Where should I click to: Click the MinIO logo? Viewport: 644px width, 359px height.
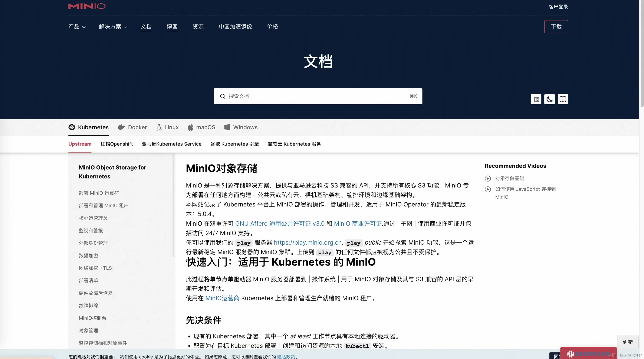click(87, 6)
